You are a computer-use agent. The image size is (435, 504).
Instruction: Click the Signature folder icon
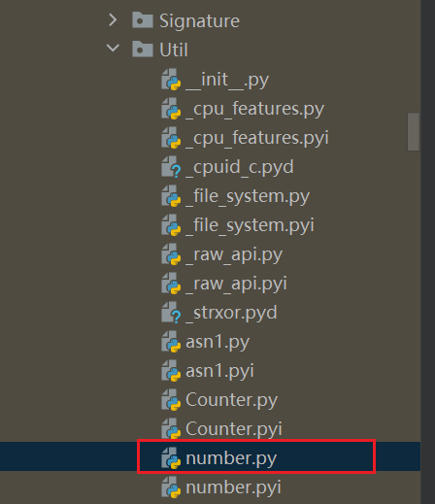point(143,20)
